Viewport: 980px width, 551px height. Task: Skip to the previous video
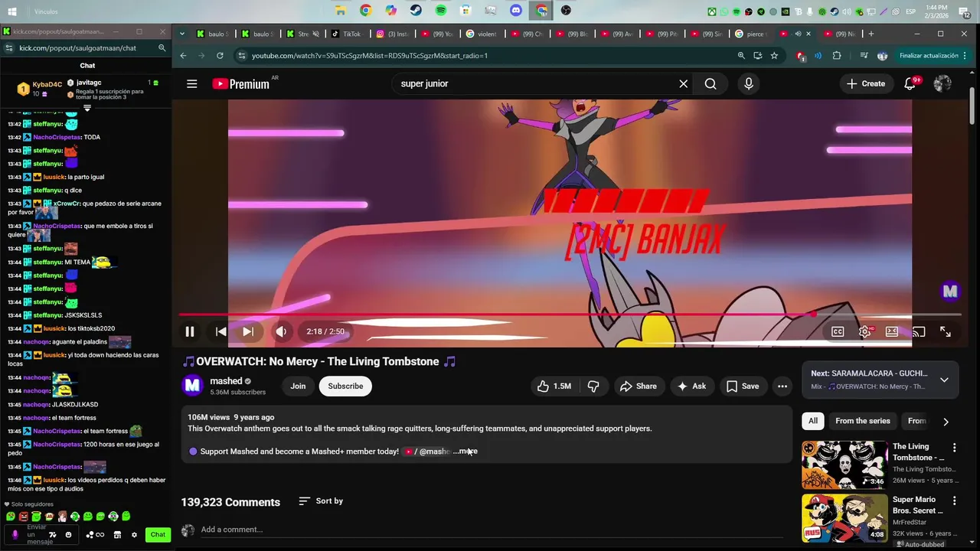pos(220,331)
